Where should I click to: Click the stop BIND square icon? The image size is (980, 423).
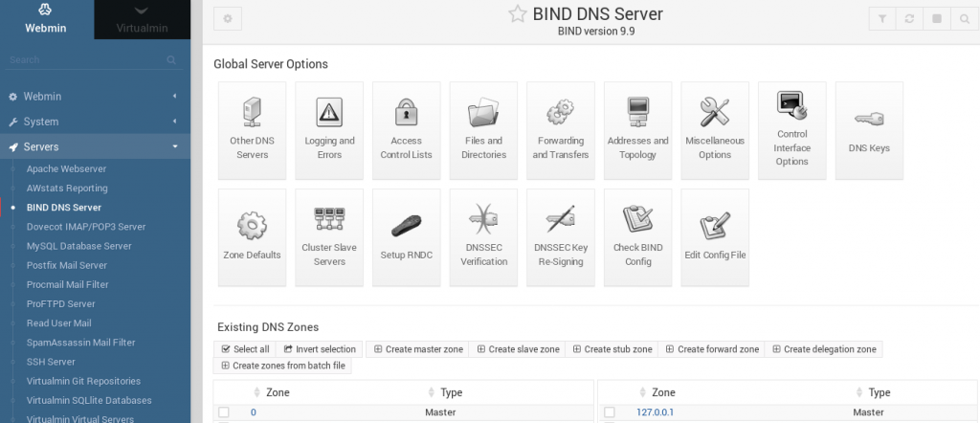pos(937,19)
